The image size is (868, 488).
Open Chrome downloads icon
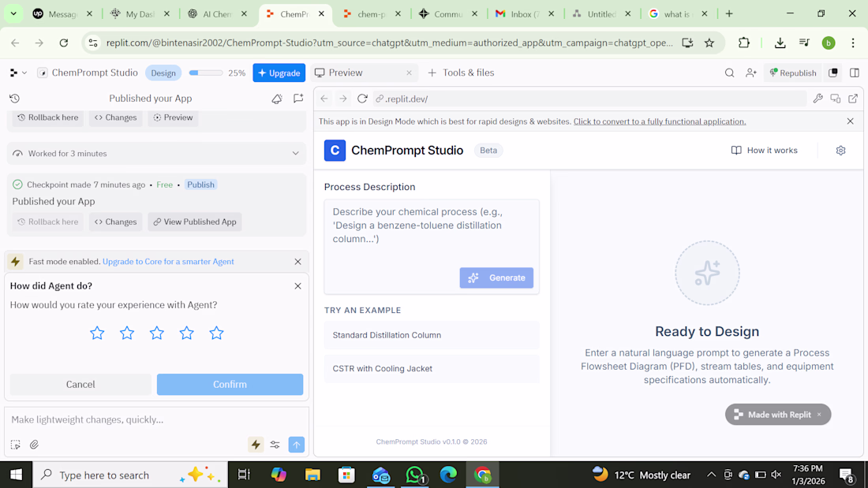coord(780,43)
